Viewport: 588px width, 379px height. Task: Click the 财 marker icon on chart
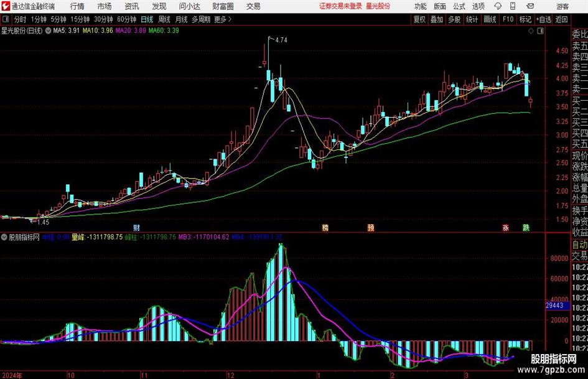point(136,228)
